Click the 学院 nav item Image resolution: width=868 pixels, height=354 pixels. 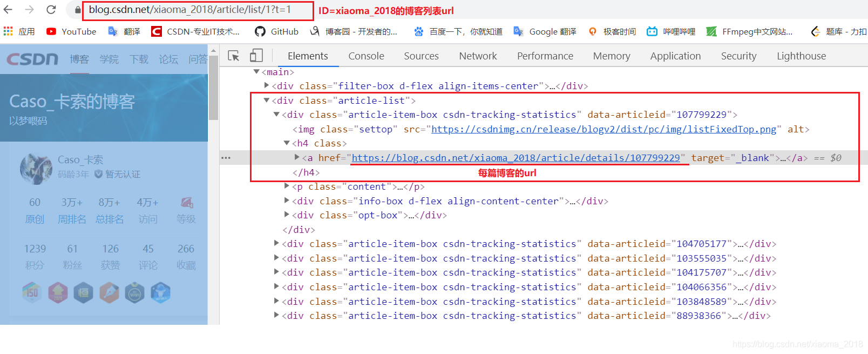click(109, 59)
